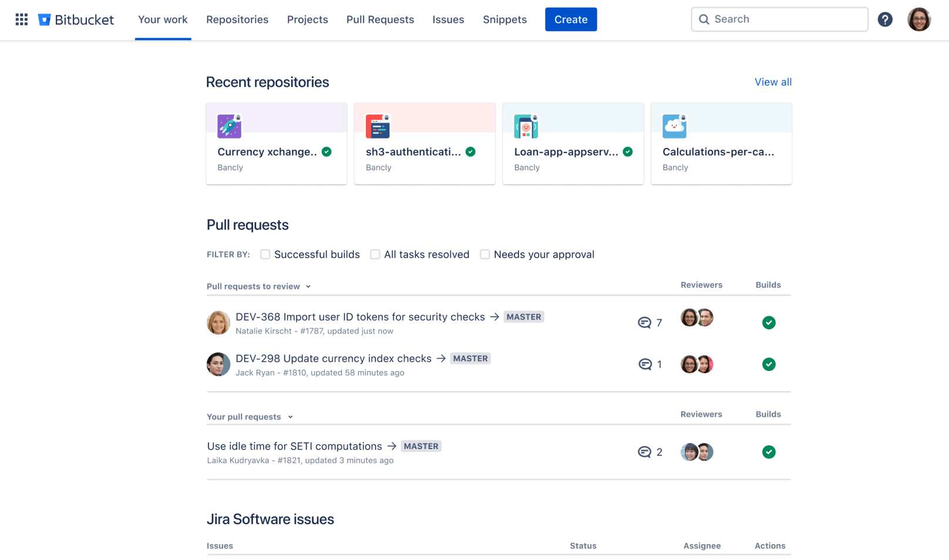
Task: Click the Bitbucket logo icon
Action: [x=45, y=19]
